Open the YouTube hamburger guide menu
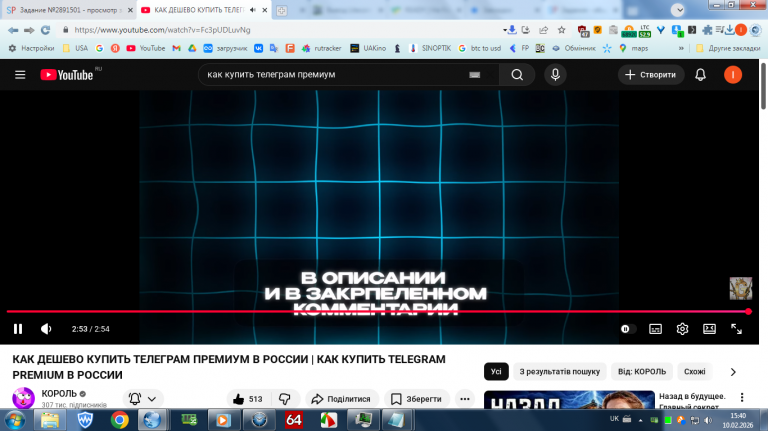This screenshot has width=768, height=431. (20, 75)
